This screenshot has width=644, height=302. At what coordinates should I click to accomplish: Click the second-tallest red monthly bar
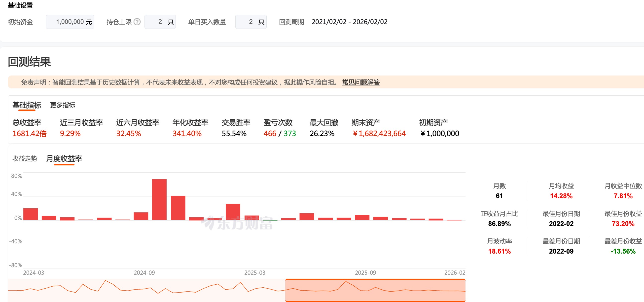pos(178,208)
